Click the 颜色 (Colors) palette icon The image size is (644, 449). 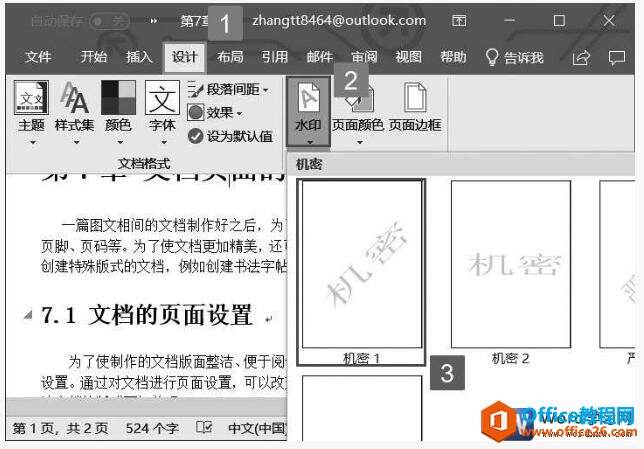click(118, 97)
